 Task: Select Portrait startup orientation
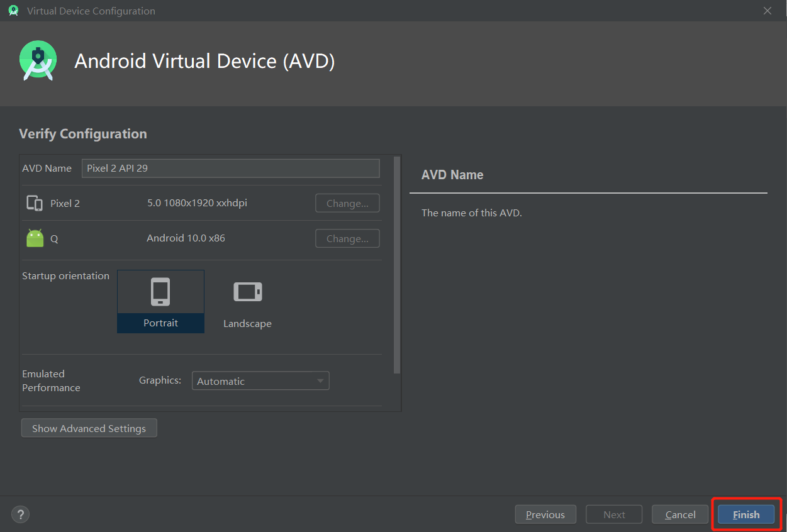[x=160, y=301]
